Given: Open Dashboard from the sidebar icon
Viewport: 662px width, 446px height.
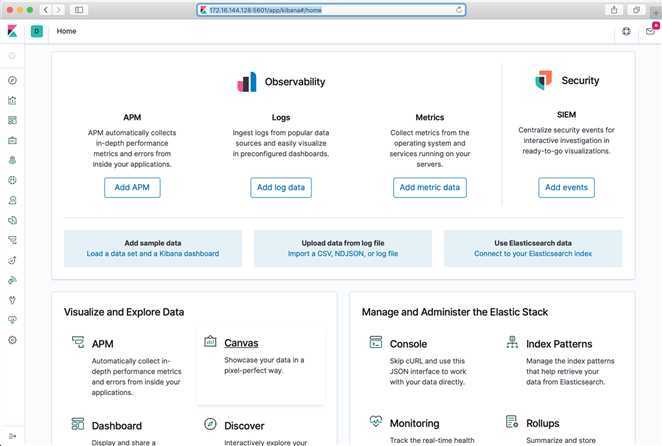Looking at the screenshot, I should click(12, 120).
